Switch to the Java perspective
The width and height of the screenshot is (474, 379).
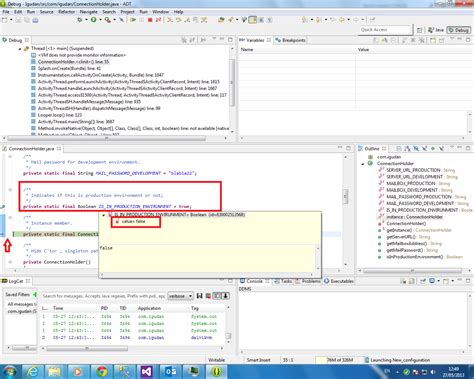coord(436,30)
